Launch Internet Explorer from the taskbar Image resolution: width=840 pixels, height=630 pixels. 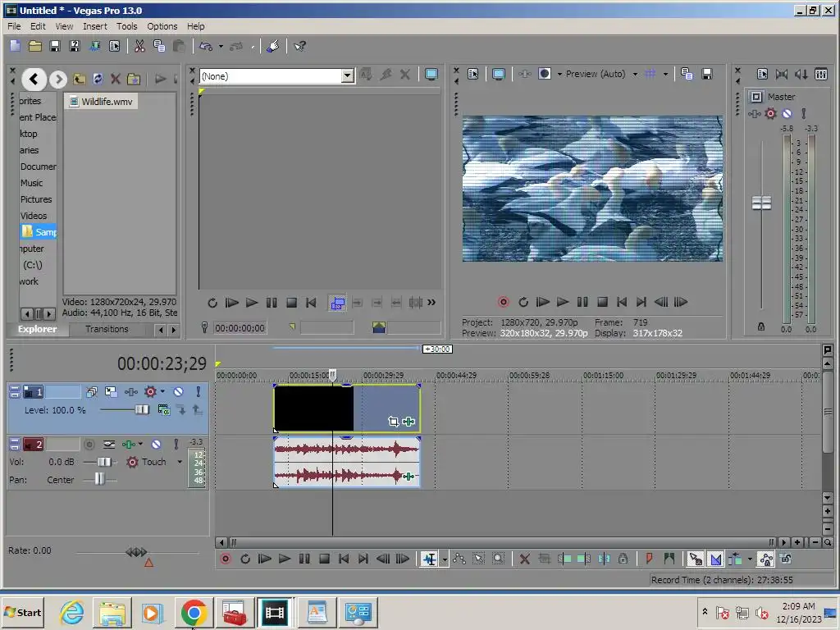point(72,613)
